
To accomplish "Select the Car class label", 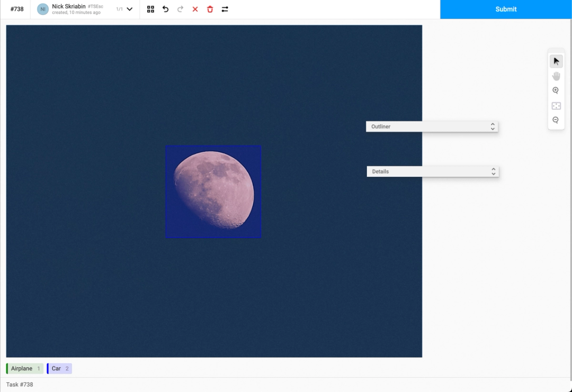I will [57, 368].
